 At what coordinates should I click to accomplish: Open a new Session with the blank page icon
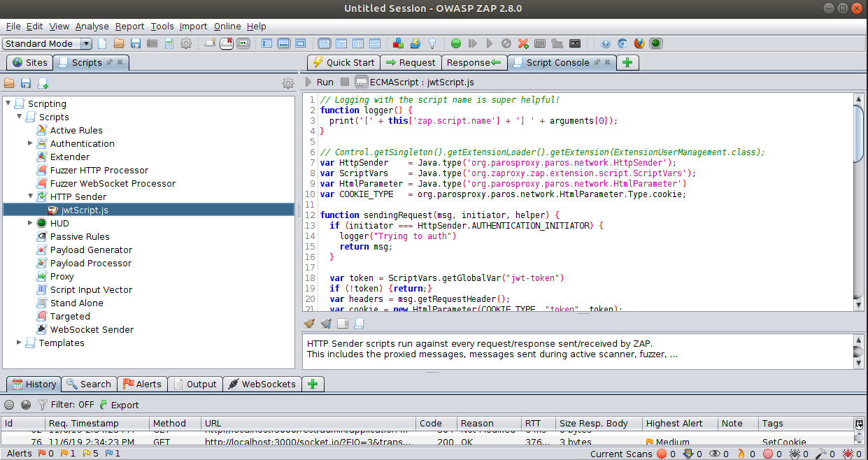click(x=101, y=43)
